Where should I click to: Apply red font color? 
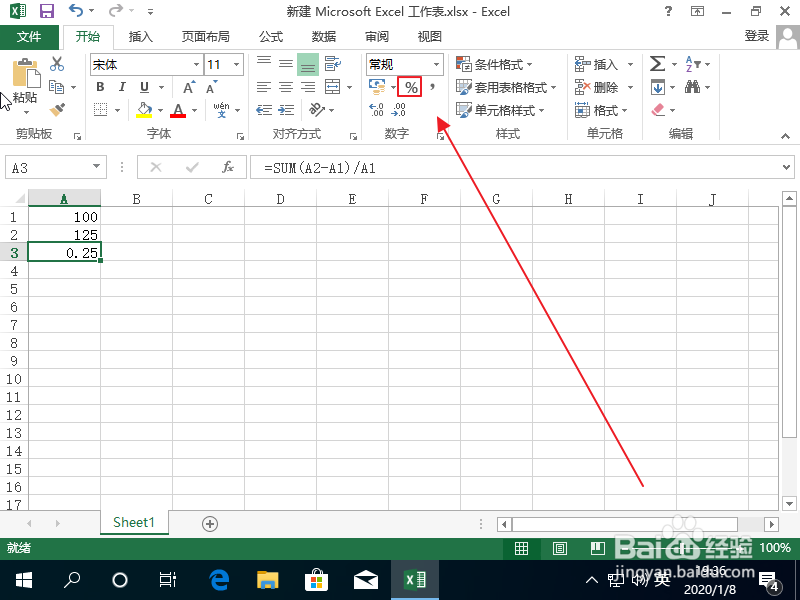tap(178, 110)
